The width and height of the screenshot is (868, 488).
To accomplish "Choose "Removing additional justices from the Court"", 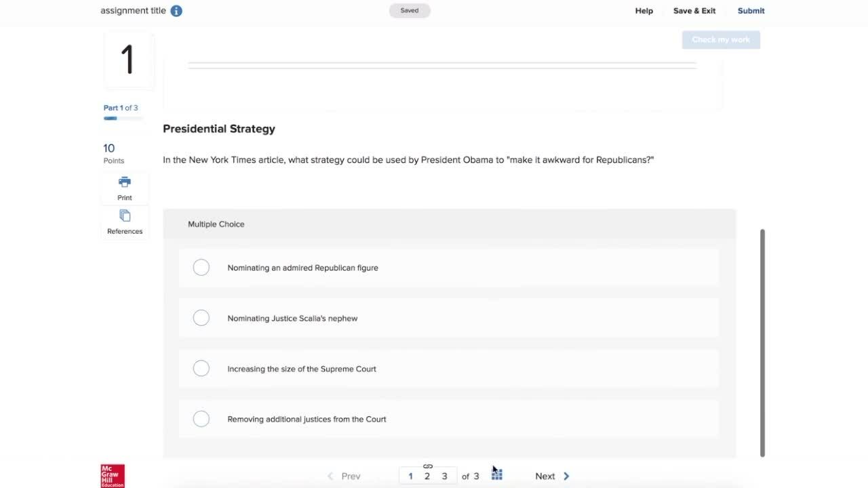I will [x=201, y=419].
